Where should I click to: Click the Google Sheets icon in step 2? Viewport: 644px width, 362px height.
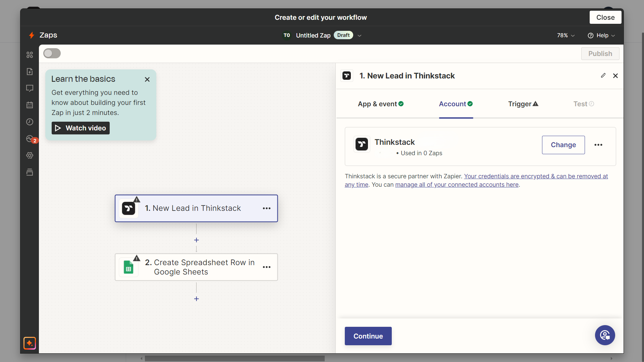click(x=128, y=267)
